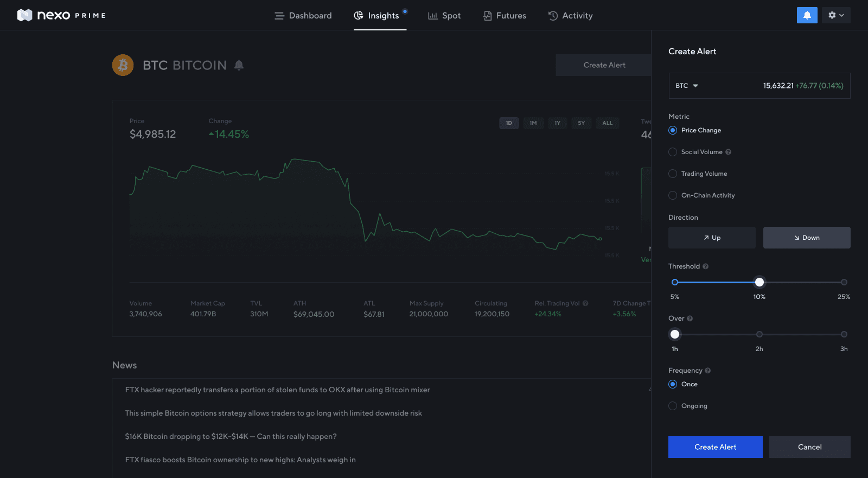Image resolution: width=868 pixels, height=478 pixels.
Task: Open the FTX fiasco Bitcoin ownership article
Action: point(240,460)
